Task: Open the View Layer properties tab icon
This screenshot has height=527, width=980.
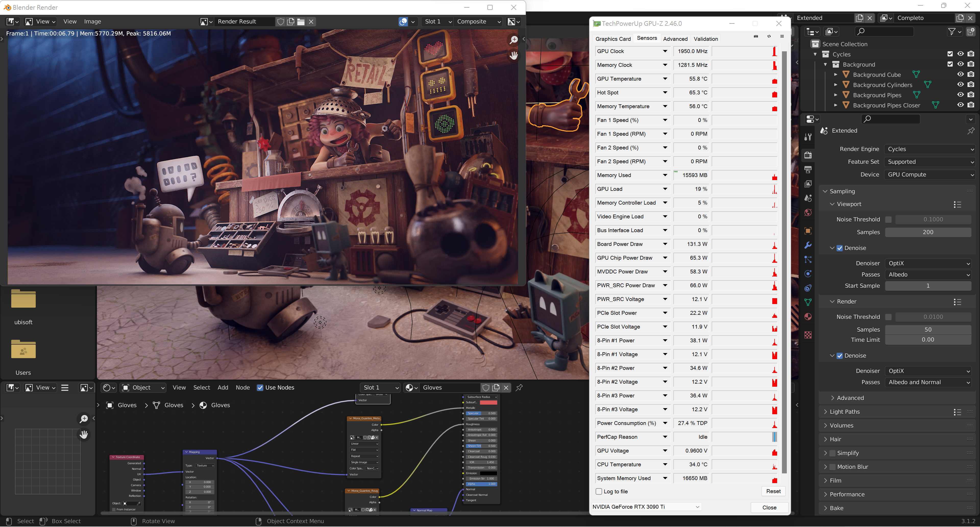Action: (808, 184)
